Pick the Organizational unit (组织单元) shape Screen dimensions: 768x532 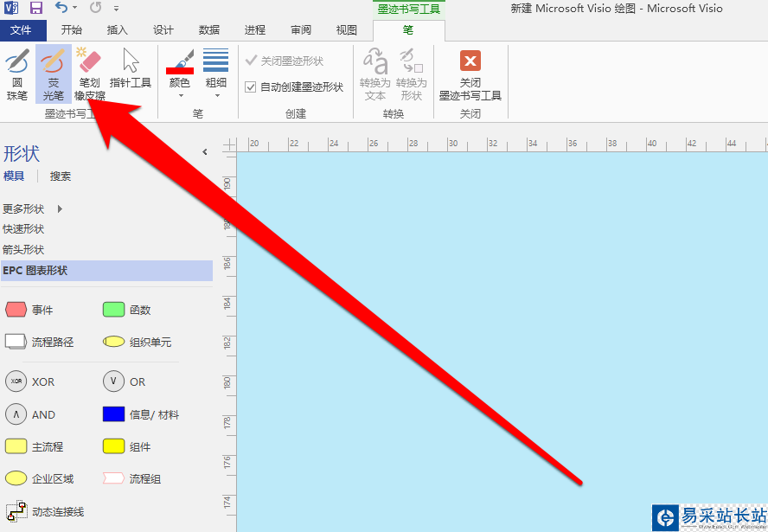(138, 342)
